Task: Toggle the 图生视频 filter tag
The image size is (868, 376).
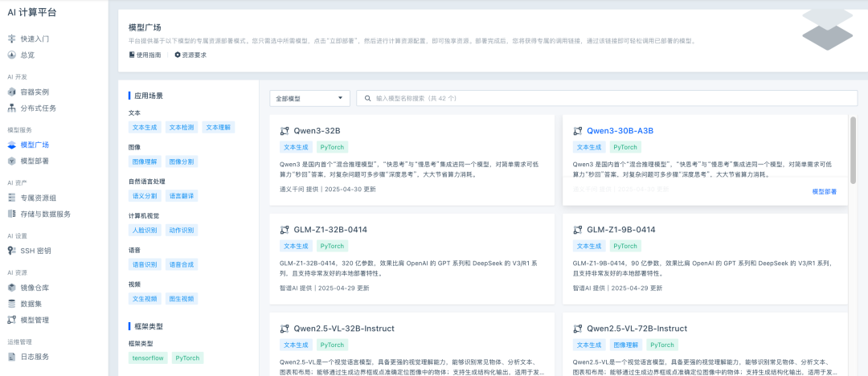Action: 182,299
